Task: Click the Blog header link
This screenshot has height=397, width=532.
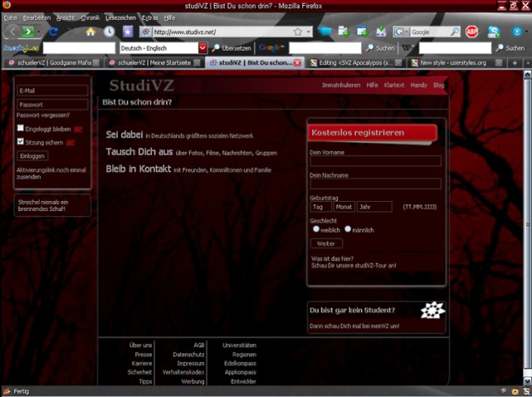Action: tap(439, 85)
